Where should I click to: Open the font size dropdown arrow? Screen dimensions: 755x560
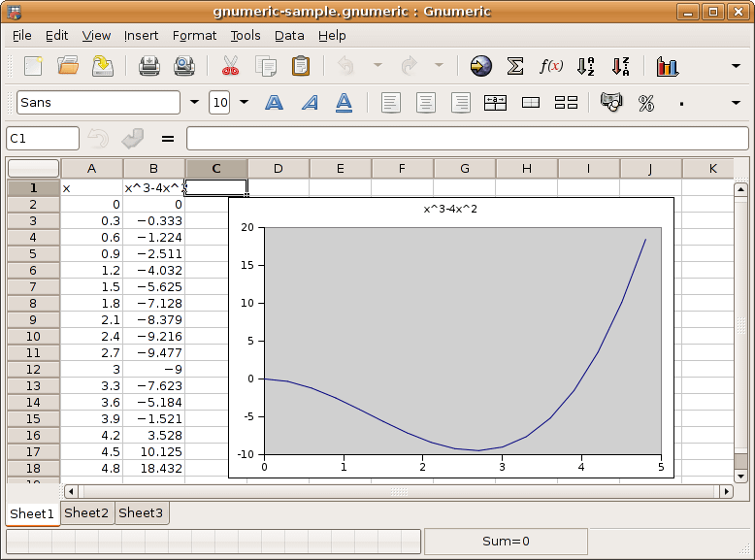pos(244,103)
